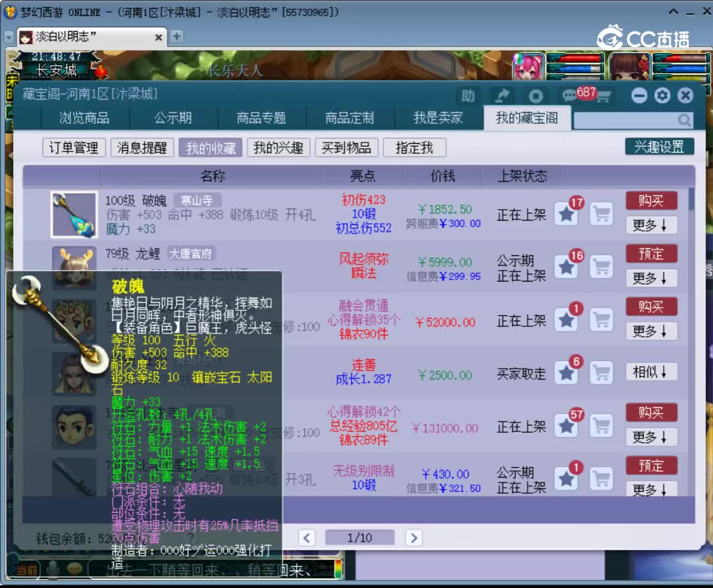Image resolution: width=713 pixels, height=588 pixels.
Task: Open 指定我 sub-tab
Action: click(x=414, y=148)
